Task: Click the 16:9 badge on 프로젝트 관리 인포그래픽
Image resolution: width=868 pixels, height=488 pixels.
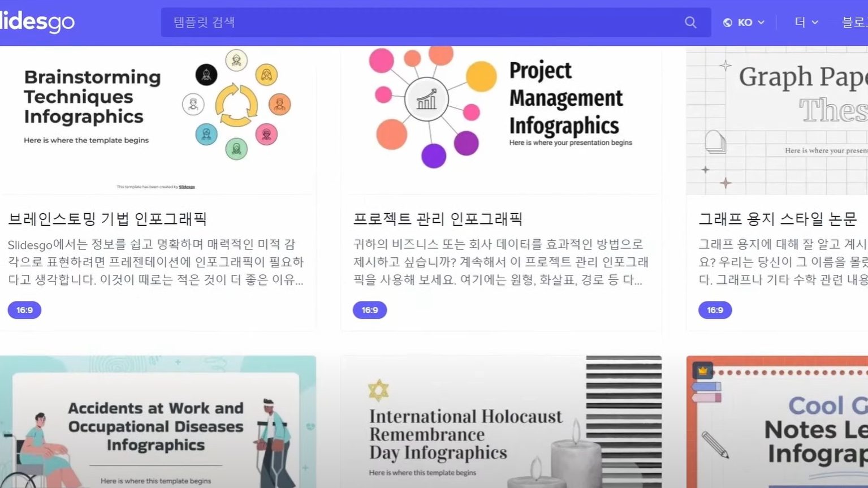Action: [x=369, y=310]
